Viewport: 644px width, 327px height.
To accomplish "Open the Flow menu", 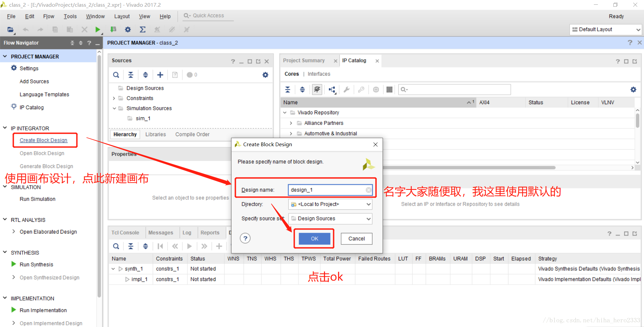I will click(48, 16).
